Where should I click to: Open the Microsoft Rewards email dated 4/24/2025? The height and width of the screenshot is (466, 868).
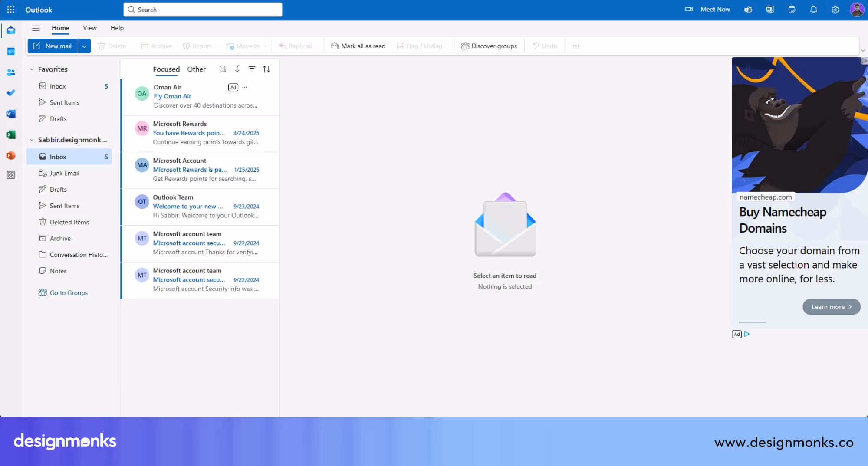(x=201, y=133)
